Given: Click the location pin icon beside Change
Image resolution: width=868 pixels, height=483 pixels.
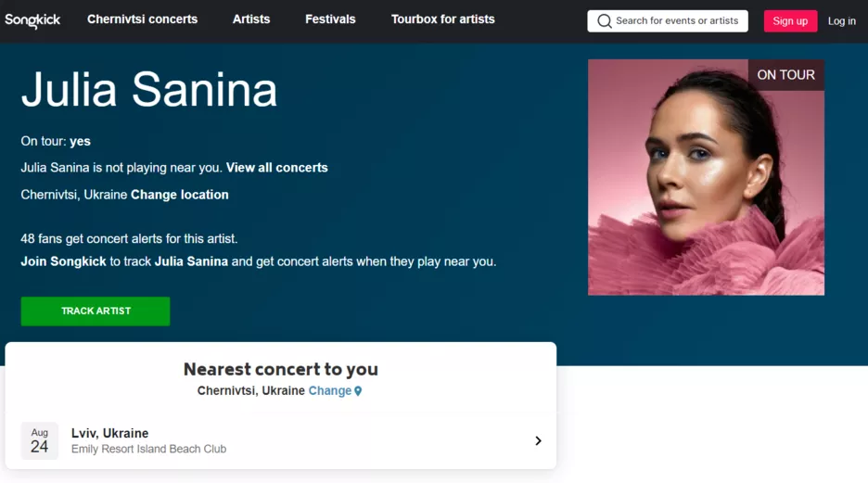Looking at the screenshot, I should point(358,391).
